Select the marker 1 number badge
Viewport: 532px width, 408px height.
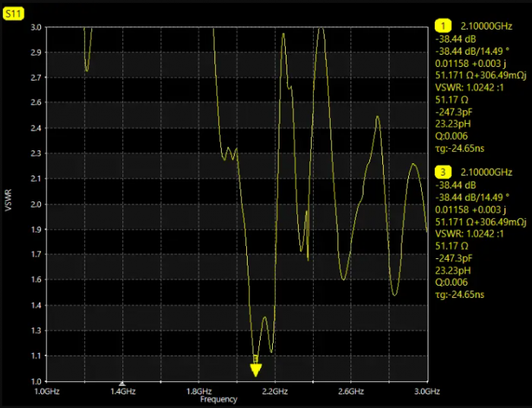(x=440, y=24)
